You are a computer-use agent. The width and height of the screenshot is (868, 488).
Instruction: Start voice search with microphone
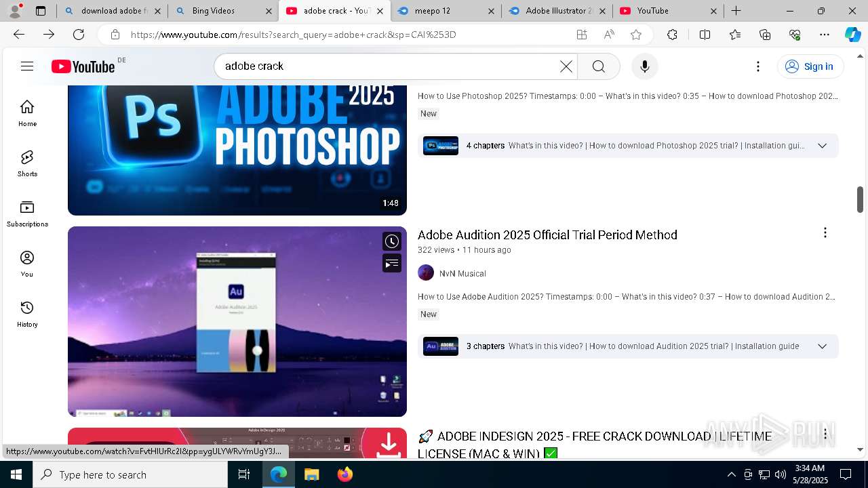[x=644, y=66]
